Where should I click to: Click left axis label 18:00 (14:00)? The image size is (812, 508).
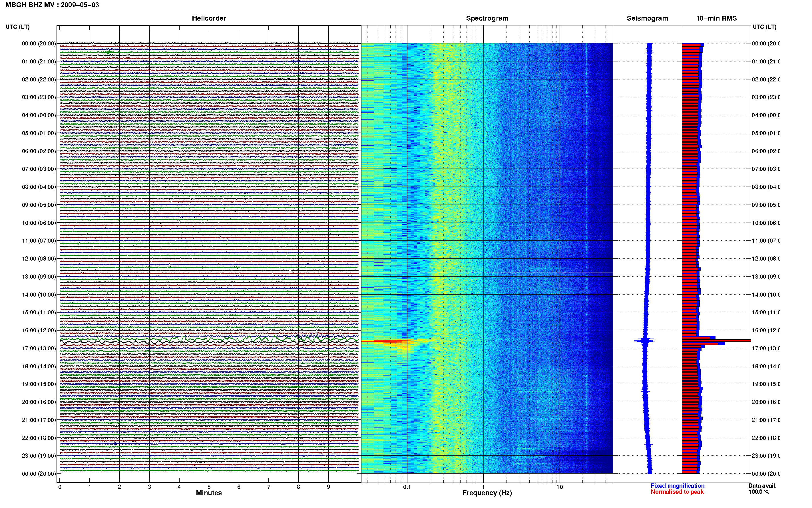point(39,366)
